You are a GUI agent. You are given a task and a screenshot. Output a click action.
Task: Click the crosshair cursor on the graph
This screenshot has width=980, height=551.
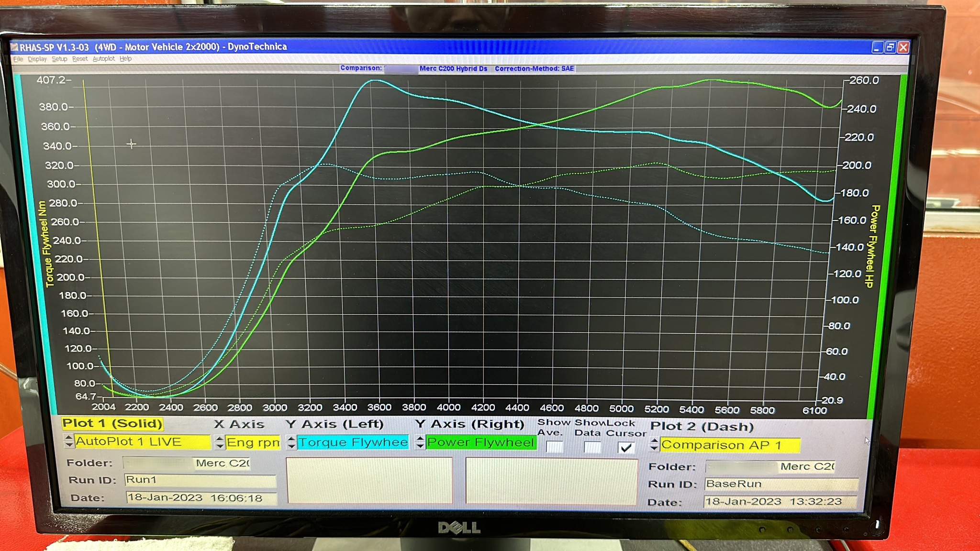tap(132, 143)
